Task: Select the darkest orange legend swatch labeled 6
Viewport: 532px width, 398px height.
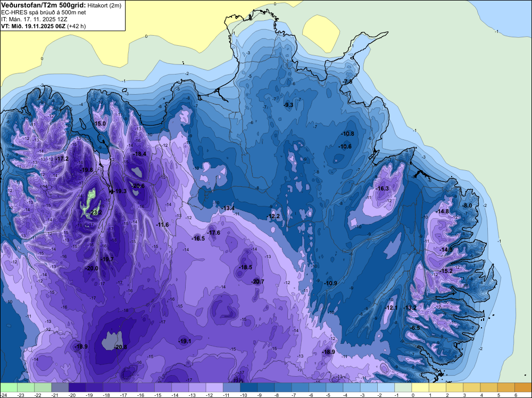Action: coord(523,387)
